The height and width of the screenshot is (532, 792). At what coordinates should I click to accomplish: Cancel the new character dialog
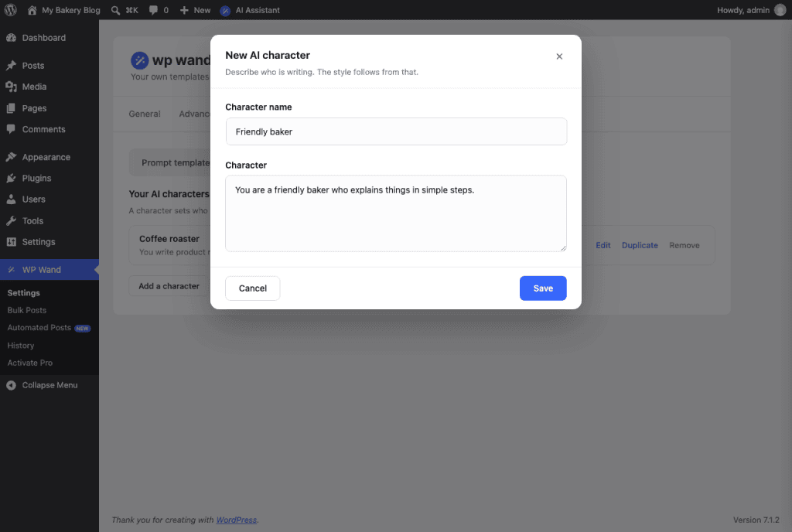(x=253, y=288)
